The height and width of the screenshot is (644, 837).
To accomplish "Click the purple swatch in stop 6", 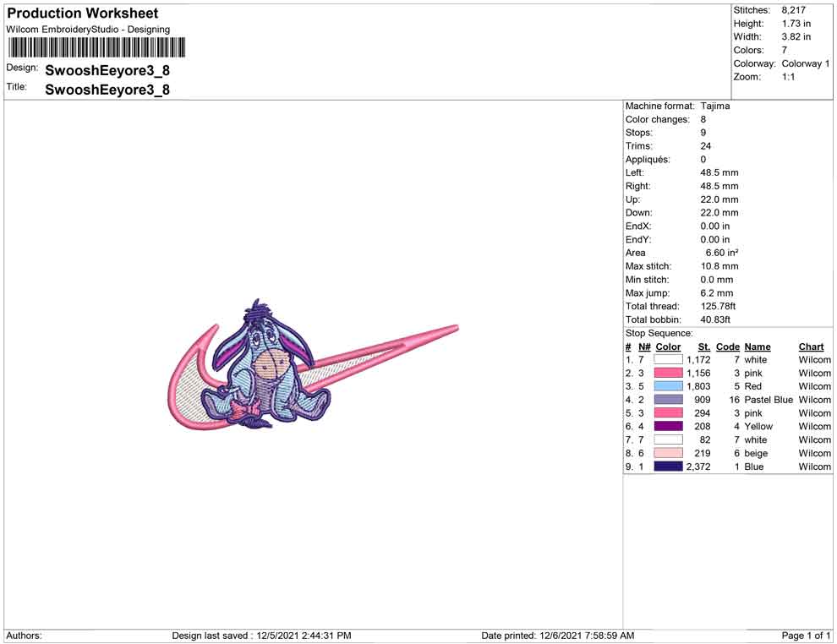I will tap(668, 426).
